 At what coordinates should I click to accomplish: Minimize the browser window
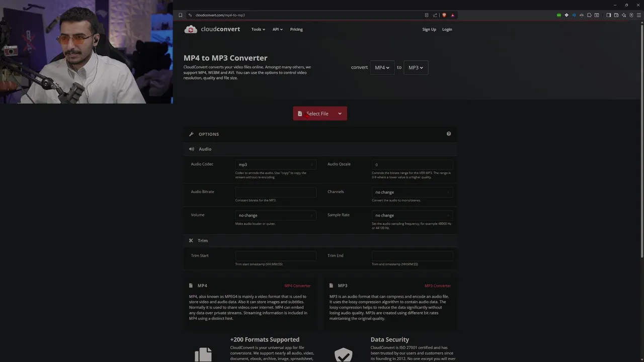click(x=615, y=5)
